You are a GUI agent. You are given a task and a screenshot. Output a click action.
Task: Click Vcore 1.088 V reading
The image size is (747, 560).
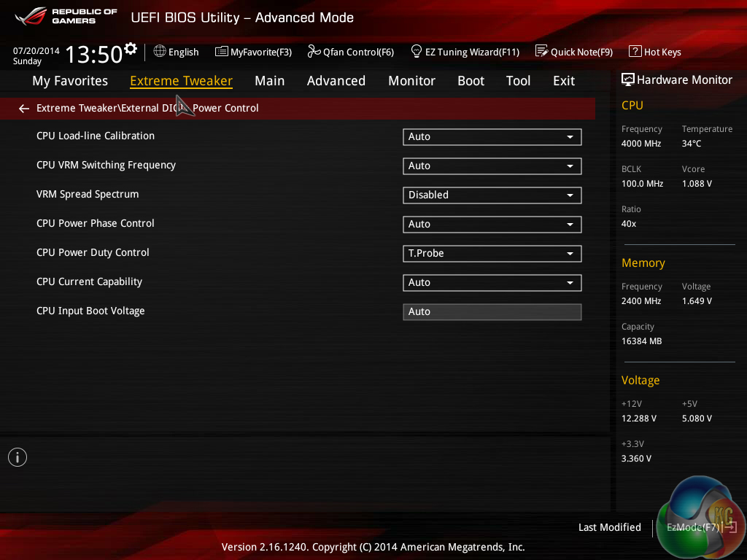pos(697,184)
